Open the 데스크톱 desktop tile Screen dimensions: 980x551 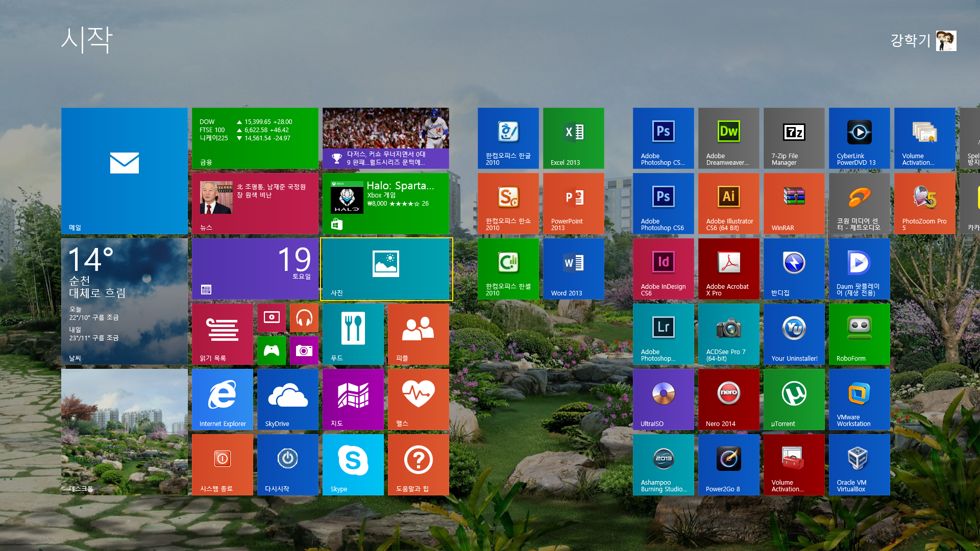point(125,432)
